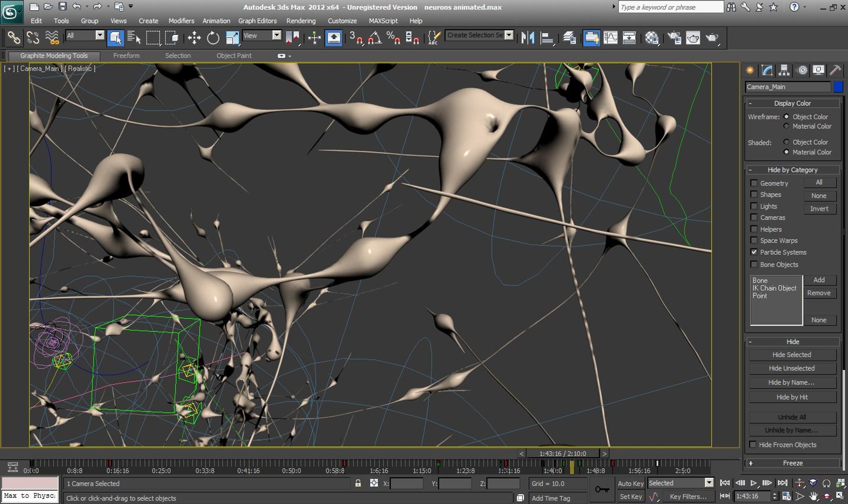
Task: Check the Cameras hide category
Action: coord(754,217)
